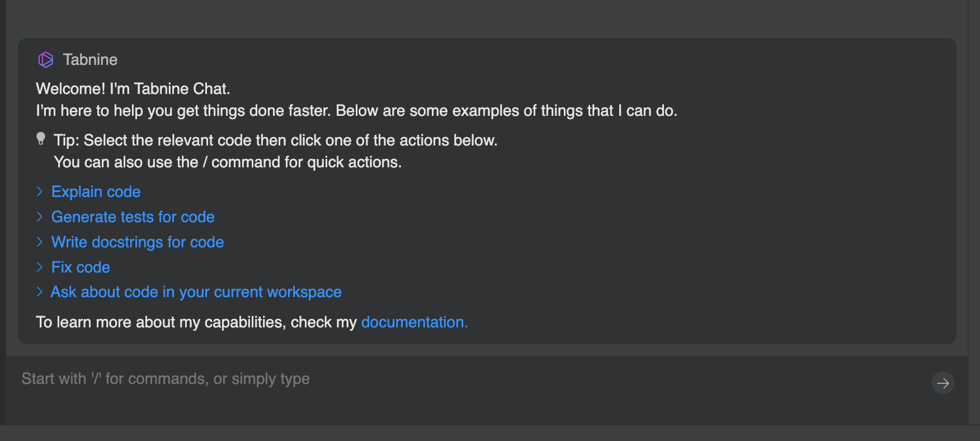Image resolution: width=980 pixels, height=441 pixels.
Task: Click the 'To learn more about my capabilities' text
Action: pos(196,322)
